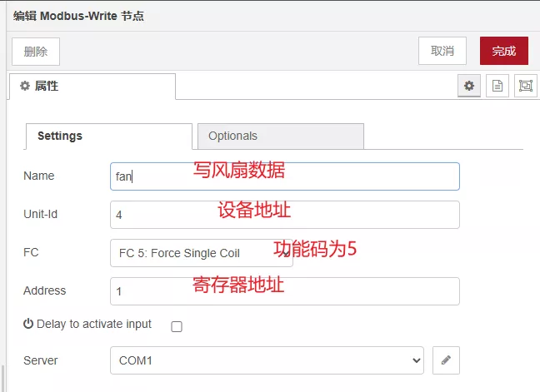540x392 pixels.
Task: Click the Delay to activate input label text
Action: pyautogui.click(x=94, y=324)
